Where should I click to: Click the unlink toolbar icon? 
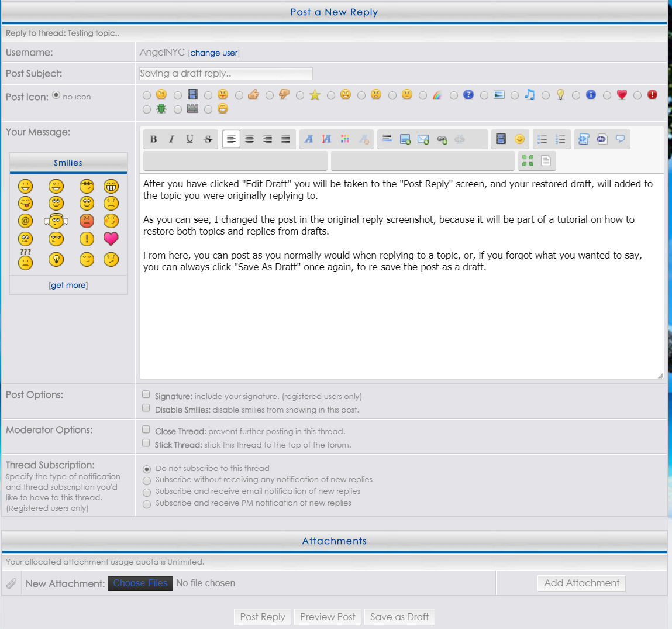[460, 139]
